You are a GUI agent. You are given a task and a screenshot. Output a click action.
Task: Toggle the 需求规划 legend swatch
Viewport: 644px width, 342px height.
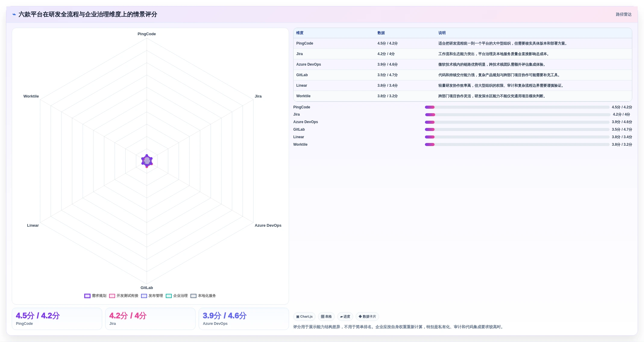pyautogui.click(x=87, y=296)
